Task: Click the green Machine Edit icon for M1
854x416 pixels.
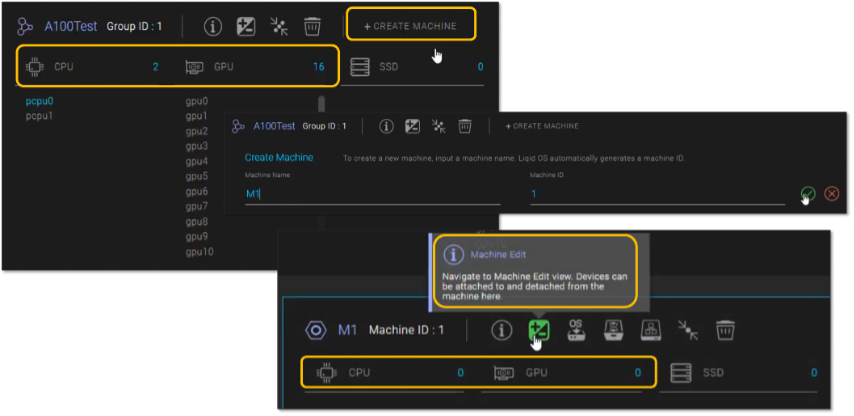Action: [x=539, y=330]
